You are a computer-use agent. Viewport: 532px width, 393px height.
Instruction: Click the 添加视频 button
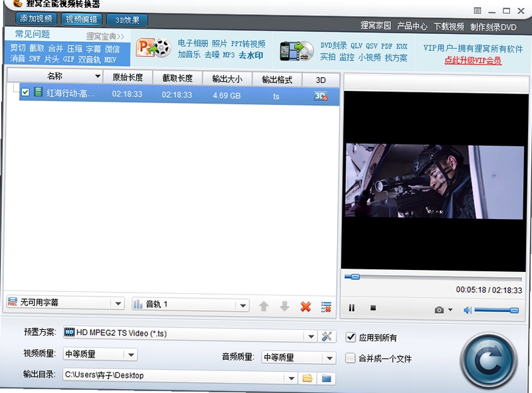click(x=36, y=19)
